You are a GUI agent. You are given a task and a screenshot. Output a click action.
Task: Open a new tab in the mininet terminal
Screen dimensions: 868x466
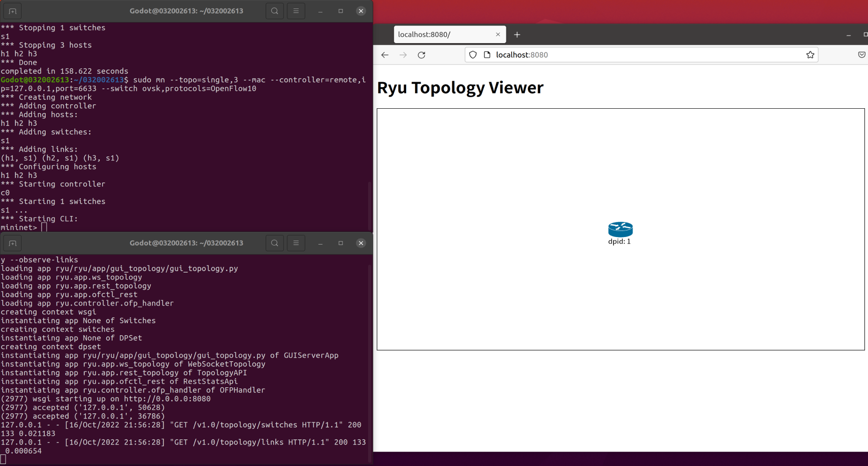tap(13, 11)
